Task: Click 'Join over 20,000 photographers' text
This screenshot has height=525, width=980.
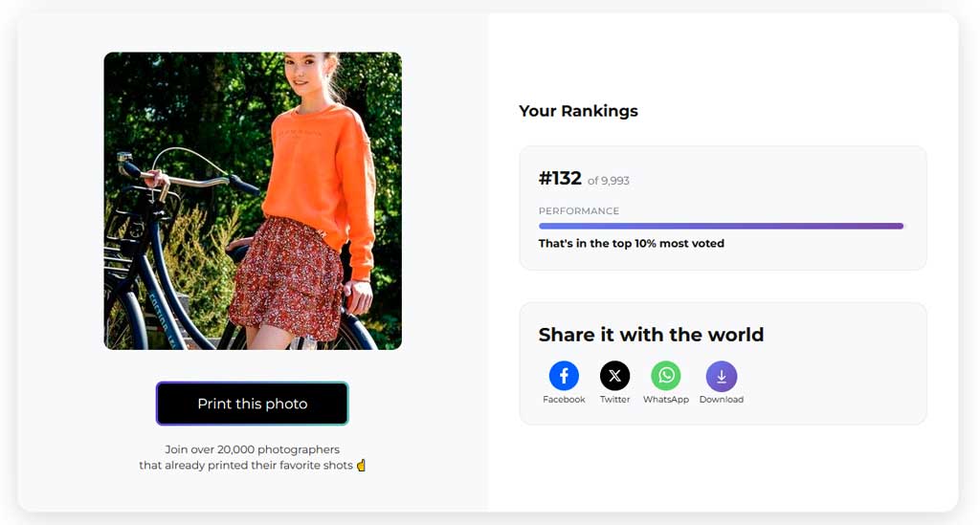Action: (253, 449)
